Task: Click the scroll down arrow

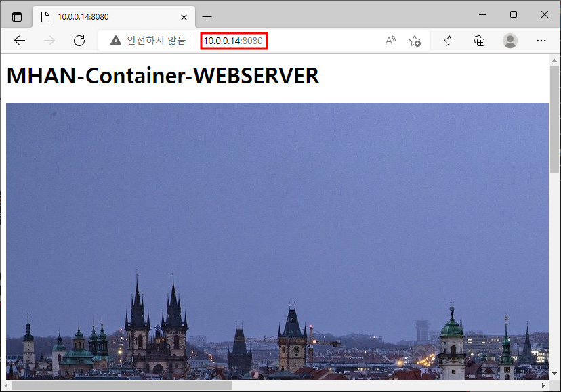Action: click(x=554, y=374)
